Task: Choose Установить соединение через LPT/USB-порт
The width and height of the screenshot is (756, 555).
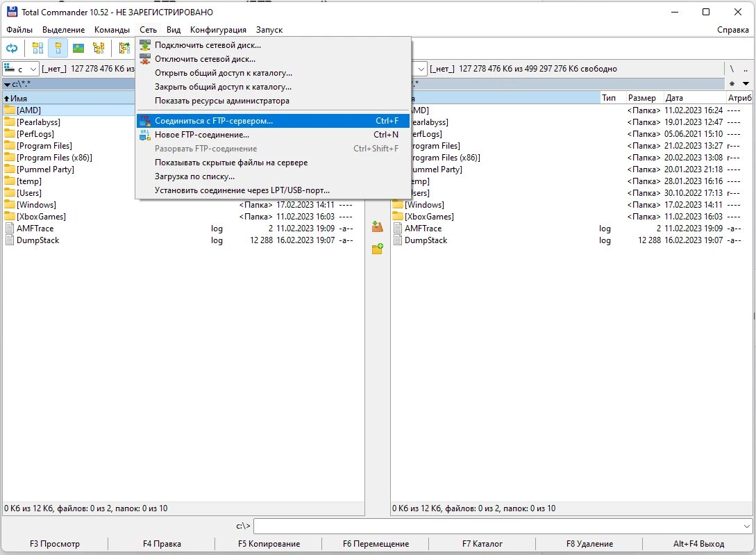Action: point(273,190)
